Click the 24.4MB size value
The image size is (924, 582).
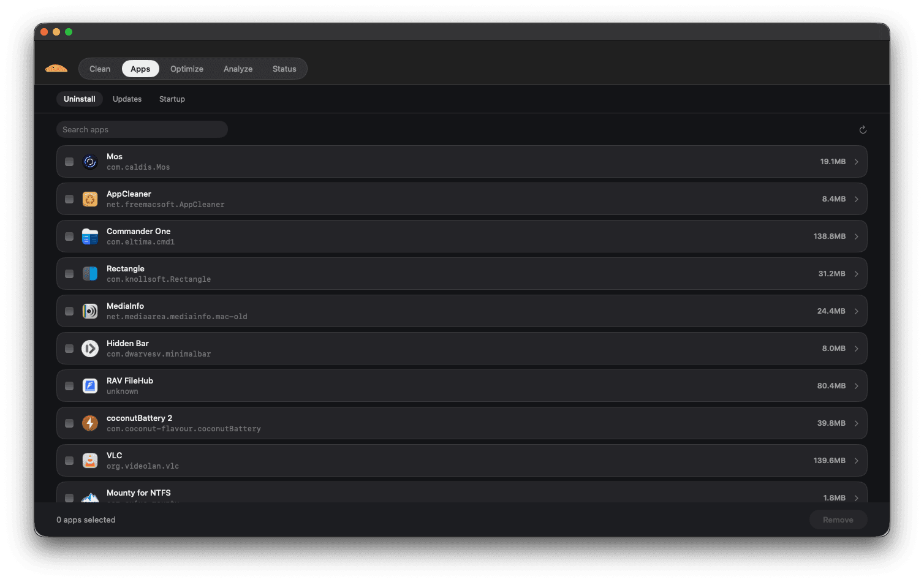point(831,311)
